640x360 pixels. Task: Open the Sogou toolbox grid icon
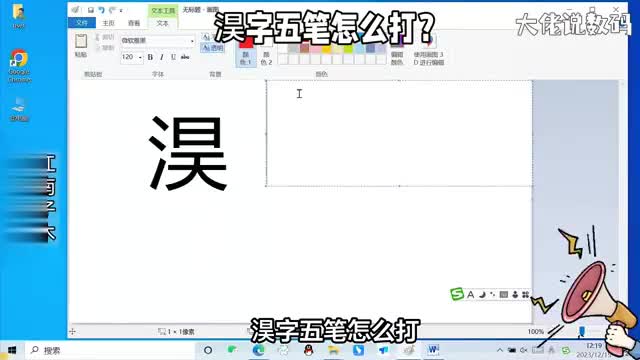[525, 294]
